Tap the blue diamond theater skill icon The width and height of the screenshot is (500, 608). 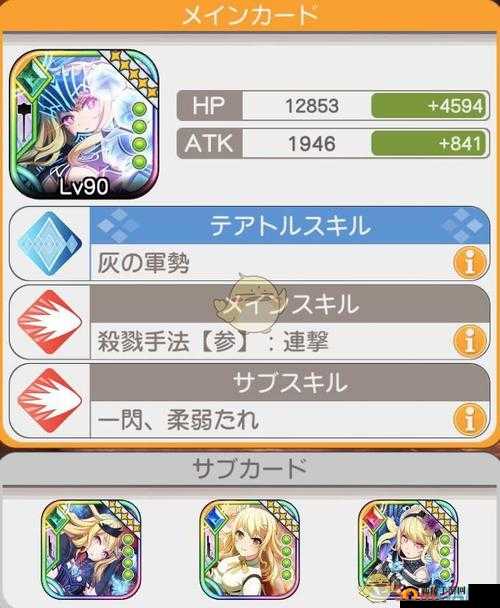point(49,244)
